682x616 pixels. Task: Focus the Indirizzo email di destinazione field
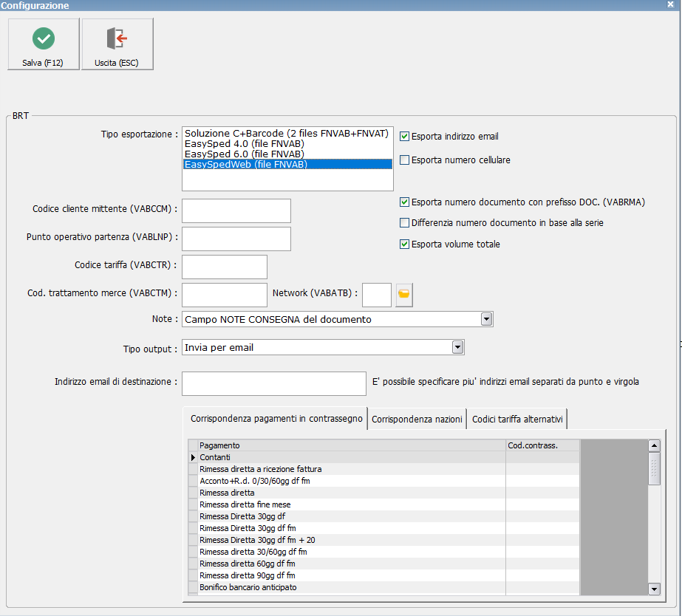[x=274, y=383]
